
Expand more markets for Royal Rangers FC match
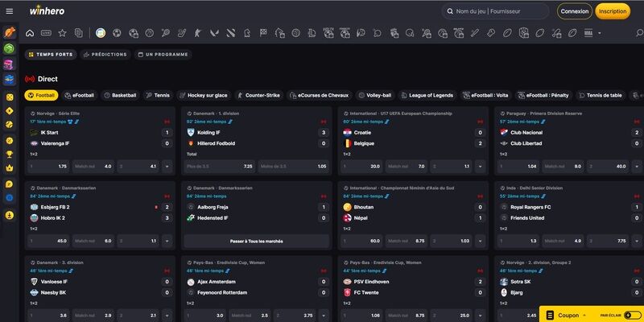637,241
